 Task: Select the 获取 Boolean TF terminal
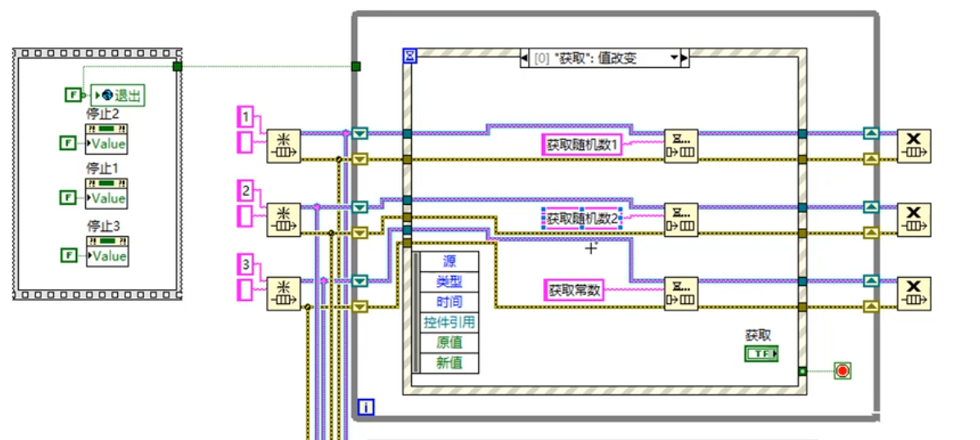(x=762, y=354)
